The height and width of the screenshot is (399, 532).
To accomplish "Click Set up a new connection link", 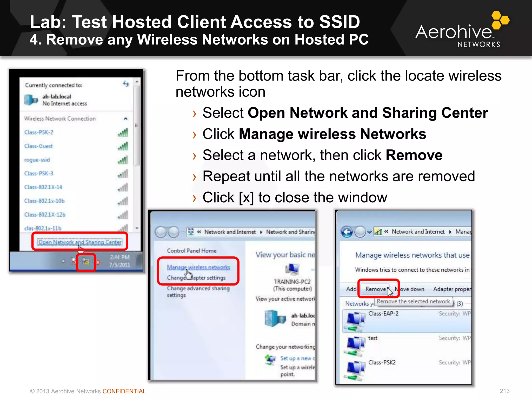I will point(297,358).
